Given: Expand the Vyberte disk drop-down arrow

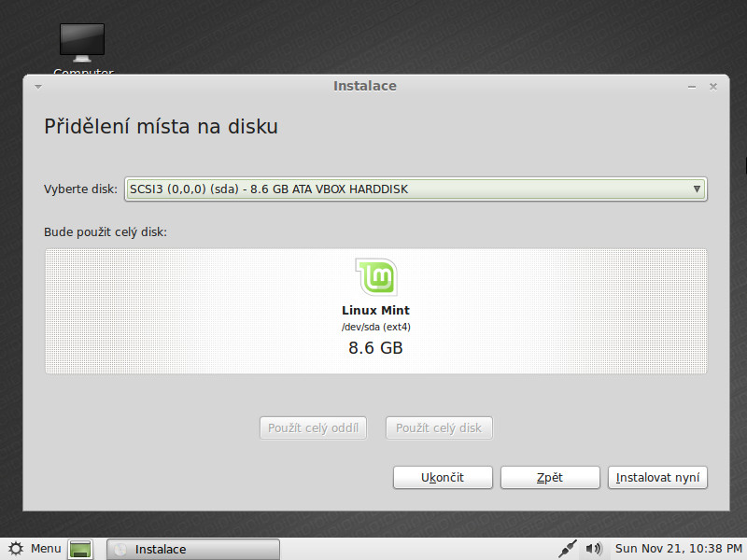Looking at the screenshot, I should [x=697, y=189].
